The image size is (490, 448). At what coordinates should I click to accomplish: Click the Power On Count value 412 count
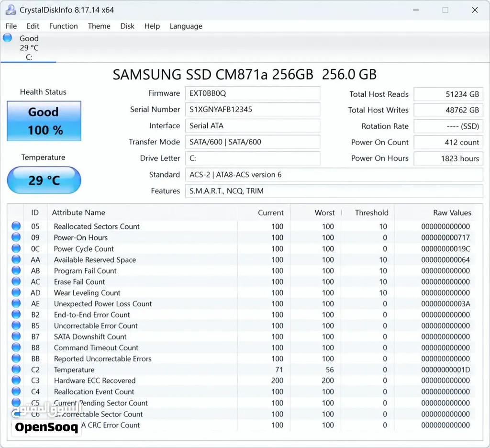click(448, 142)
